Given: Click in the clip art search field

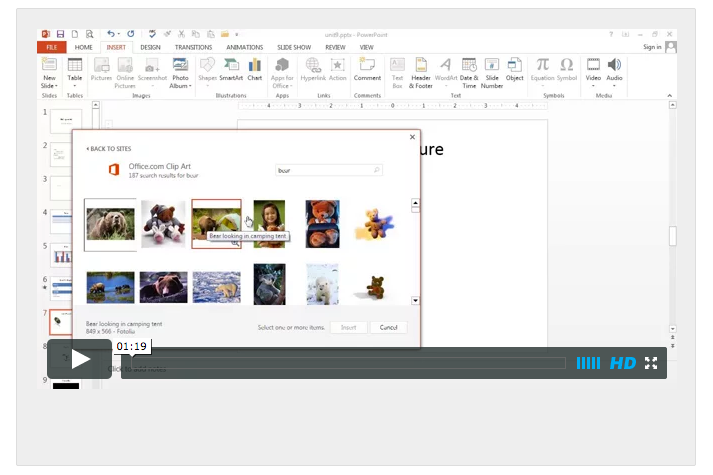Looking at the screenshot, I should (328, 170).
